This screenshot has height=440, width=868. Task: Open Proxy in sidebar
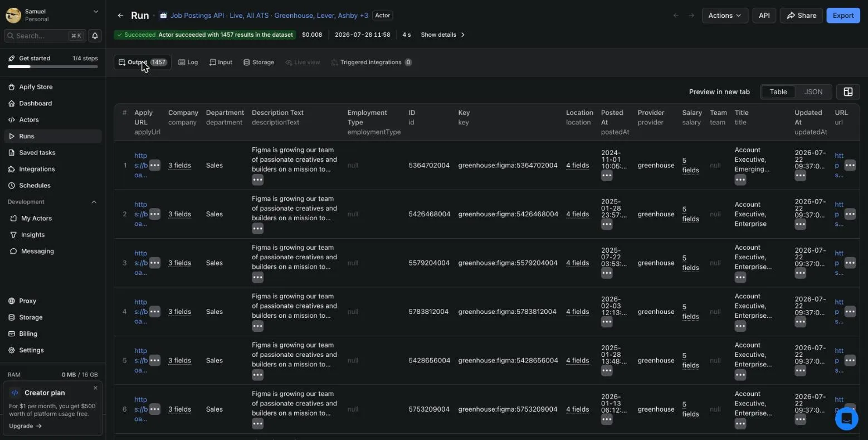point(27,301)
